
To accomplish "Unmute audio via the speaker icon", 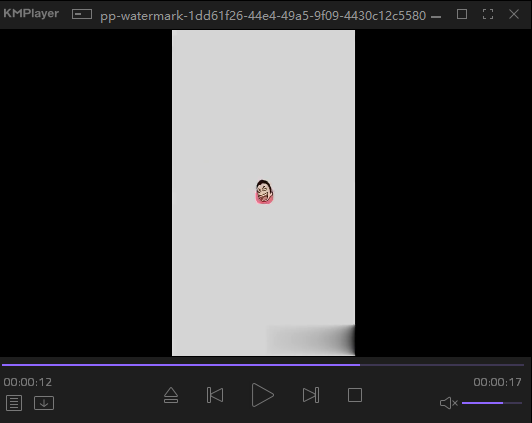I will 449,403.
